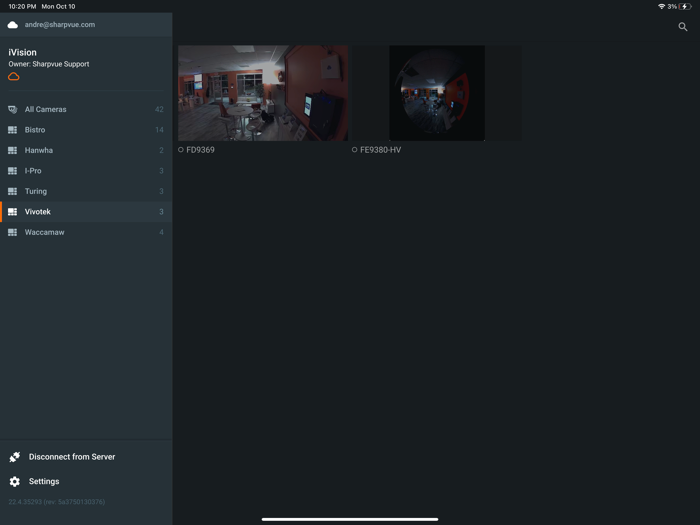Image resolution: width=700 pixels, height=525 pixels.
Task: Switch to the I-Pro layout
Action: coord(86,171)
